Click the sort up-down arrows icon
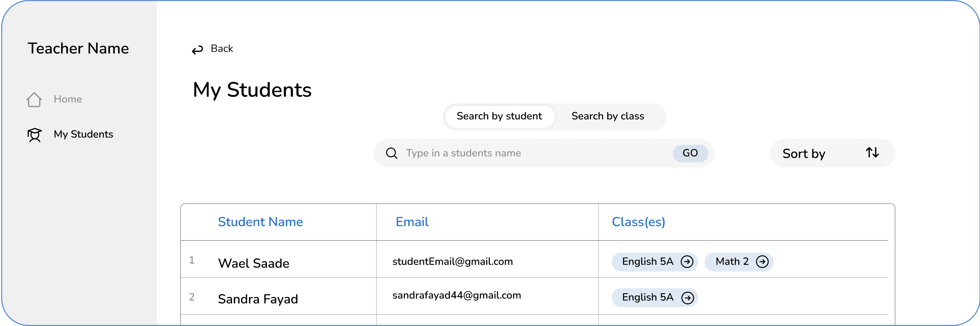980x326 pixels. 872,153
